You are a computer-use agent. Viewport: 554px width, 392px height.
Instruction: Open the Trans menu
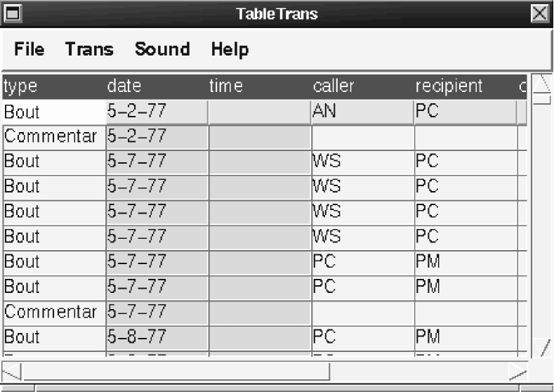pyautogui.click(x=89, y=49)
